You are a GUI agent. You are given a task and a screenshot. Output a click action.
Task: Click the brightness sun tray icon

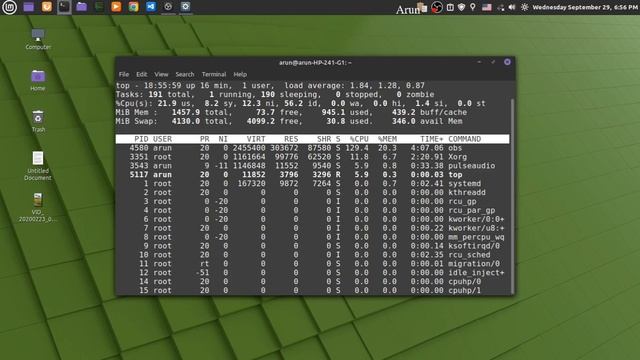(524, 7)
